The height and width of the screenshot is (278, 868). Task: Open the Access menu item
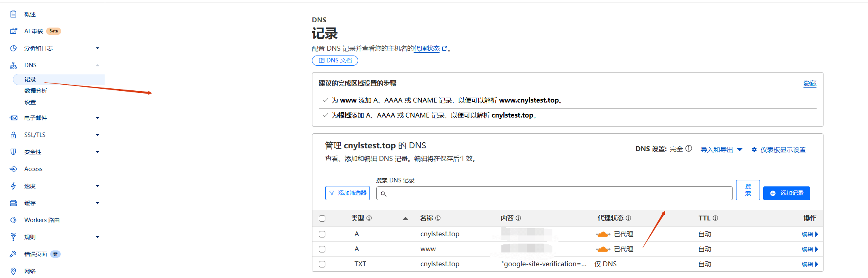pyautogui.click(x=33, y=169)
